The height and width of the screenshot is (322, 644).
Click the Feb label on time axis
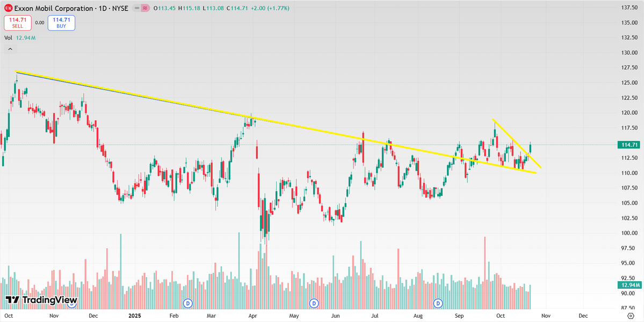(x=173, y=316)
